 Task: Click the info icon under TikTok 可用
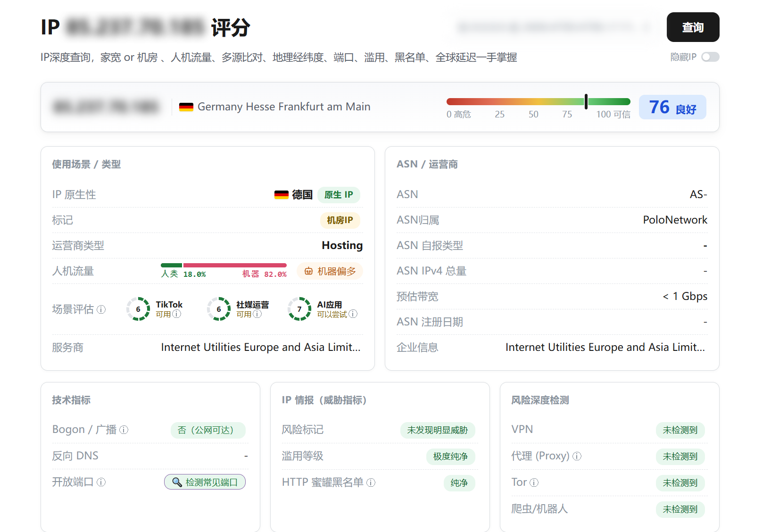coord(177,314)
